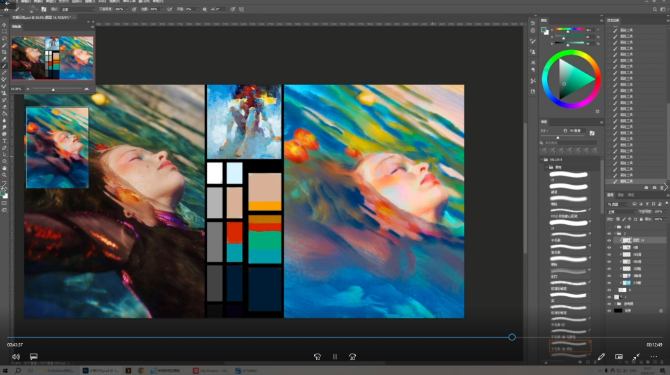The height and width of the screenshot is (375, 670).
Task: Hide the bottom folder group in Layers
Action: coord(609,304)
